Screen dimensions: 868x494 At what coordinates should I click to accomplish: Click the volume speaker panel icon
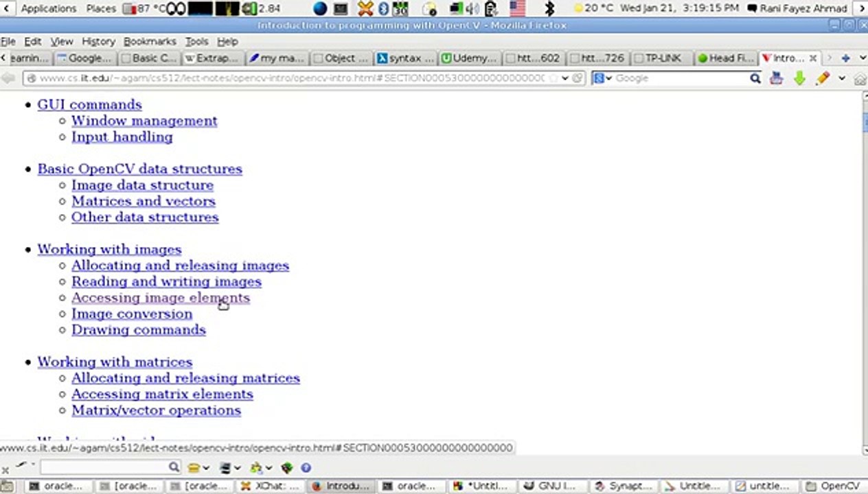(472, 8)
